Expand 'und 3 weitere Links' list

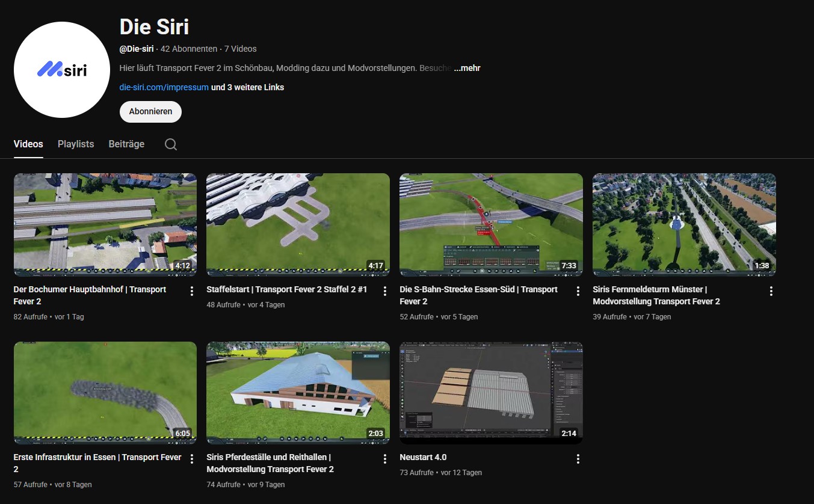point(247,87)
